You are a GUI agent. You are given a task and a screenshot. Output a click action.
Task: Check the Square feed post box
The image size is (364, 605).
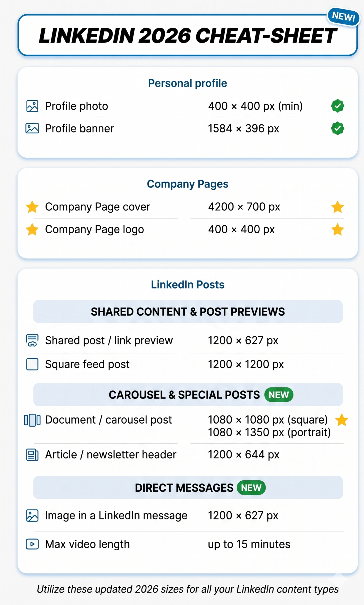coord(32,364)
